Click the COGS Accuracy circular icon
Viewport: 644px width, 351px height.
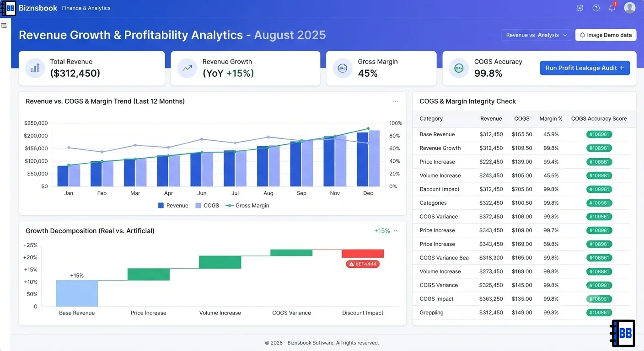(459, 68)
